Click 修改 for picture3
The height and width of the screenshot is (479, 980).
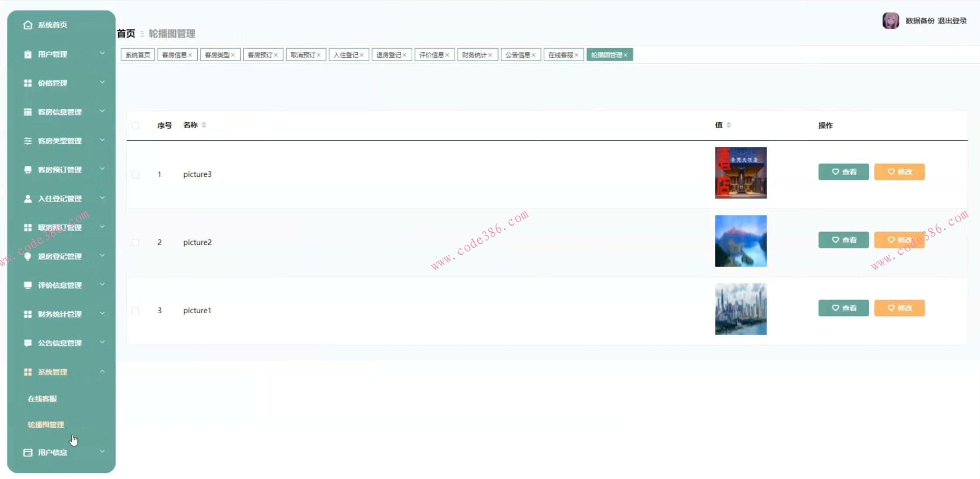[899, 172]
